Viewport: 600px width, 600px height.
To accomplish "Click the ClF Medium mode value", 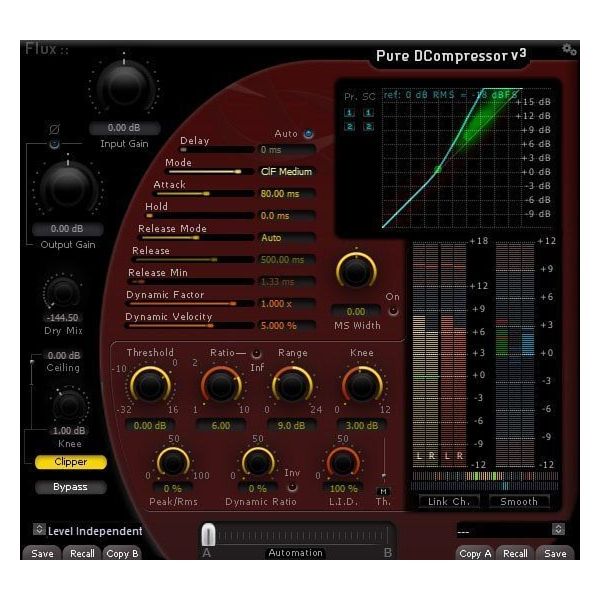I will (x=285, y=172).
